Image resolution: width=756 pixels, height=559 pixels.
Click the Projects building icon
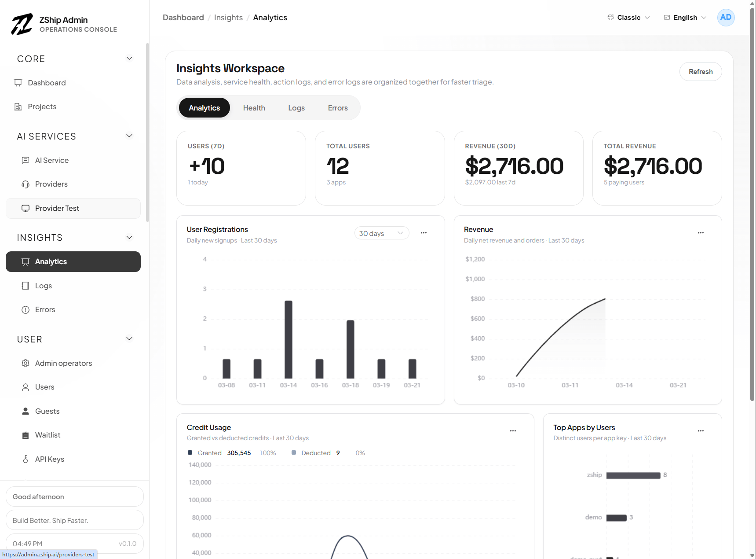[x=18, y=107]
